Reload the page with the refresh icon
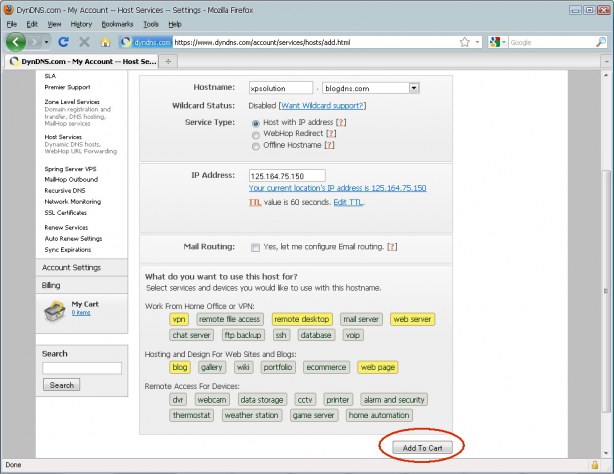 click(x=63, y=42)
